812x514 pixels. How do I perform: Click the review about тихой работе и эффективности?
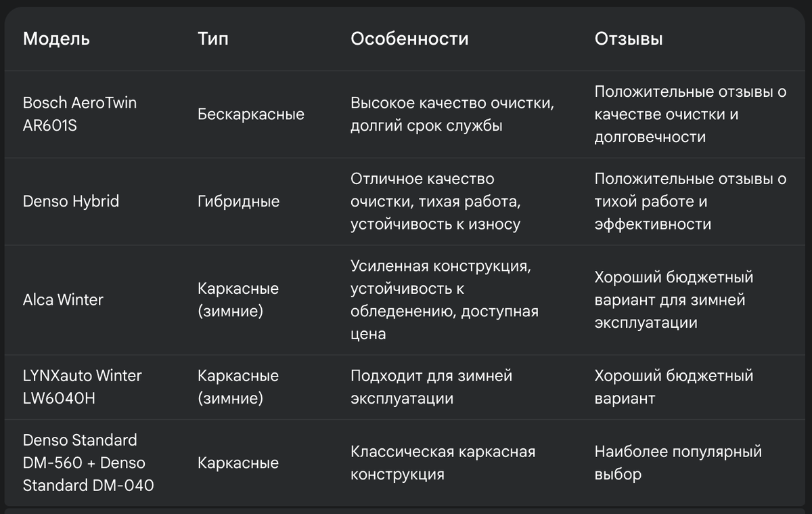pyautogui.click(x=690, y=202)
